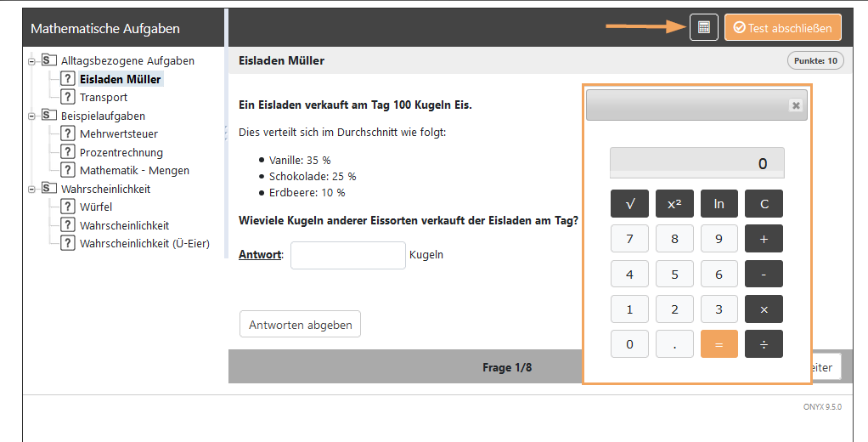The width and height of the screenshot is (868, 442).
Task: Select the Prozentrechnung question in tree
Action: (x=121, y=152)
